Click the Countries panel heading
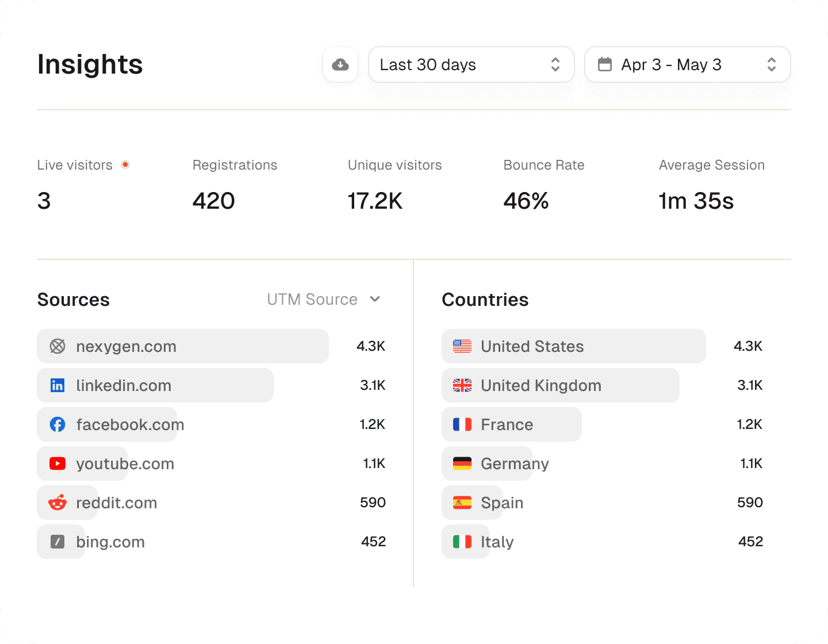828x644 pixels. [x=485, y=300]
